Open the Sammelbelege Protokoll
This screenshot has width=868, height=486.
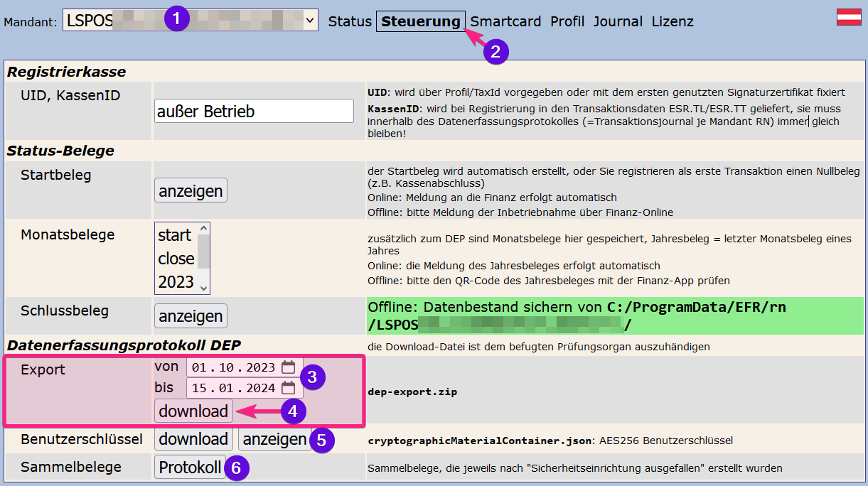coord(190,468)
